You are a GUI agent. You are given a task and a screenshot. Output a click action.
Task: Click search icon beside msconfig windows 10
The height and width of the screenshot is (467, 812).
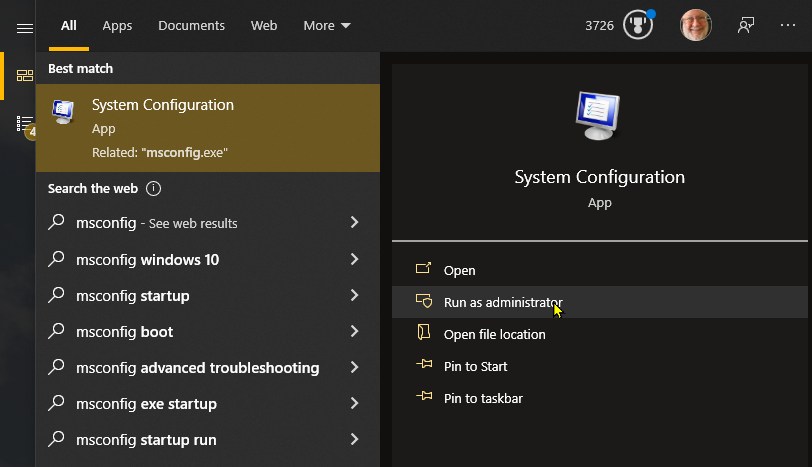pos(56,258)
